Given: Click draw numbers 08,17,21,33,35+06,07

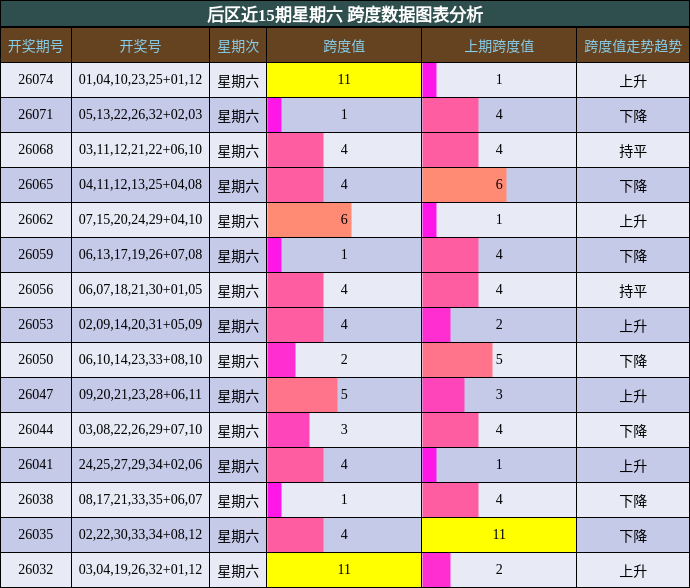Looking at the screenshot, I should click(x=140, y=500).
